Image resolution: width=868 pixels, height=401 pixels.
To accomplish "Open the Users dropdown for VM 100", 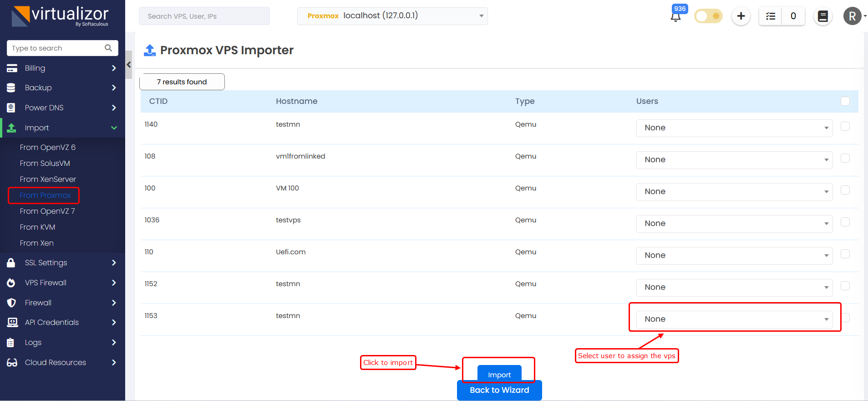I will pos(735,192).
